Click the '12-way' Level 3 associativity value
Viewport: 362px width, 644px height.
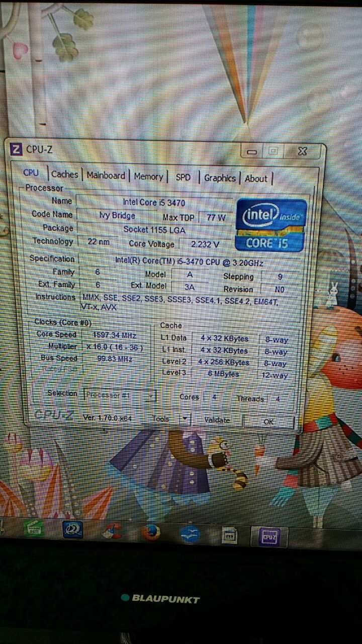[275, 375]
